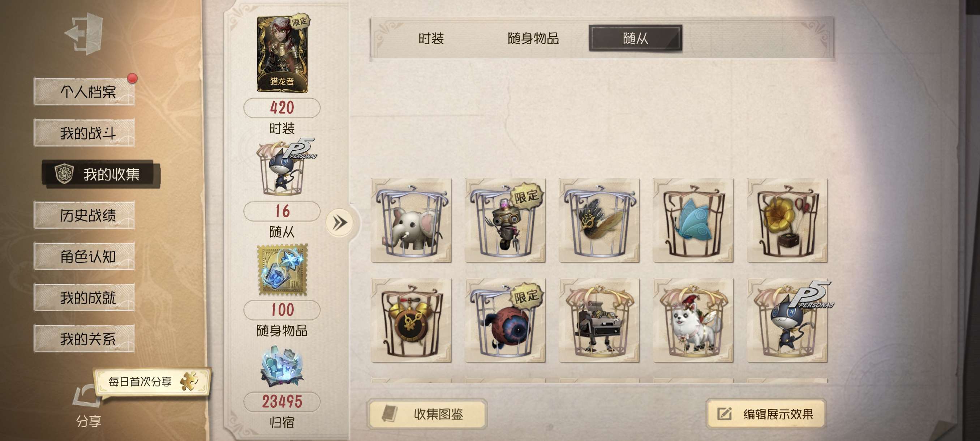Screen dimensions: 980x441
Task: Open the 猎龙者 costume card thumbnail
Action: (x=282, y=55)
